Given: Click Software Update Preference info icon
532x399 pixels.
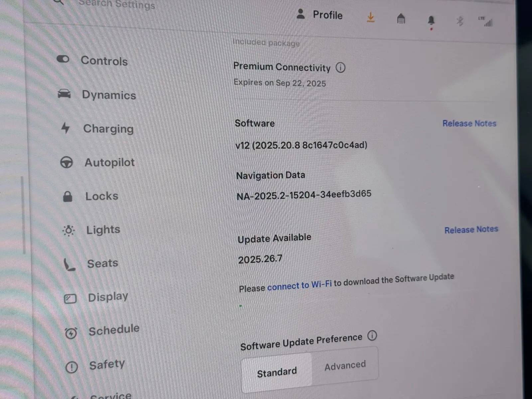Looking at the screenshot, I should pyautogui.click(x=372, y=335).
